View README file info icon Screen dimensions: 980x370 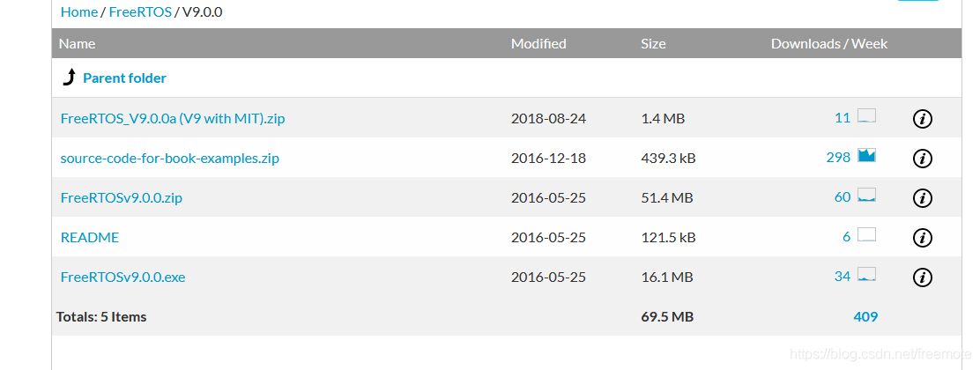click(922, 238)
